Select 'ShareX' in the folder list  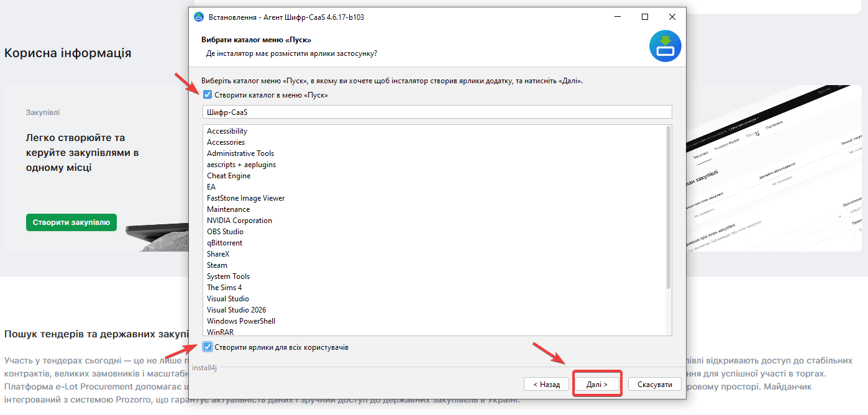tap(218, 254)
